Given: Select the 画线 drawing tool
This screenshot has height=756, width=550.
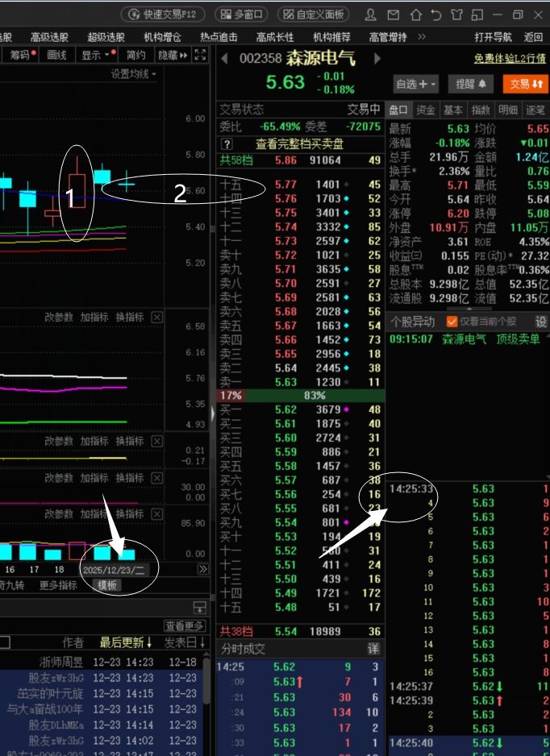Looking at the screenshot, I should pos(57,55).
